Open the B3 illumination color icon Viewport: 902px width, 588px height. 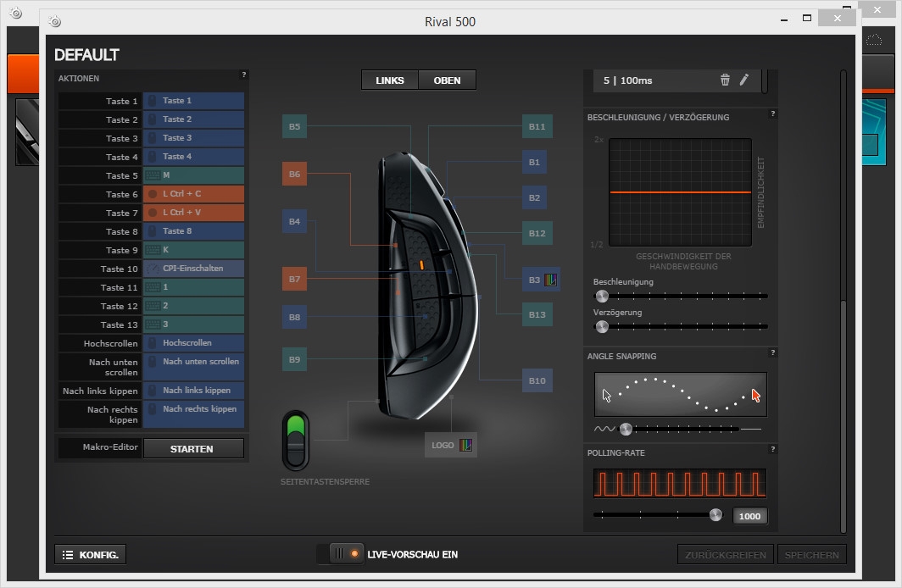click(550, 280)
